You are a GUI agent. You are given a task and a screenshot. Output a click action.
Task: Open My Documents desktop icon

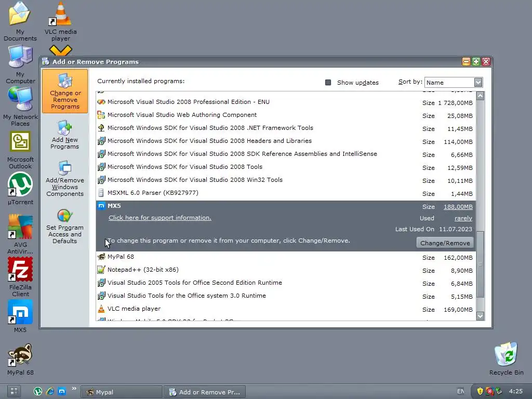20,21
